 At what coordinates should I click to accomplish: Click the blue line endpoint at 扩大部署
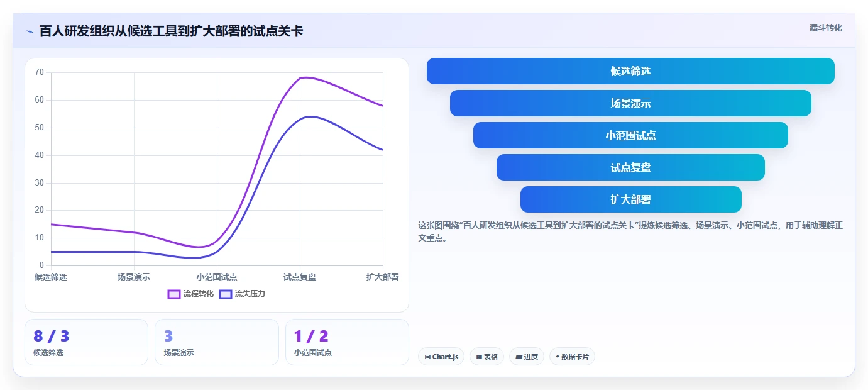(x=382, y=150)
